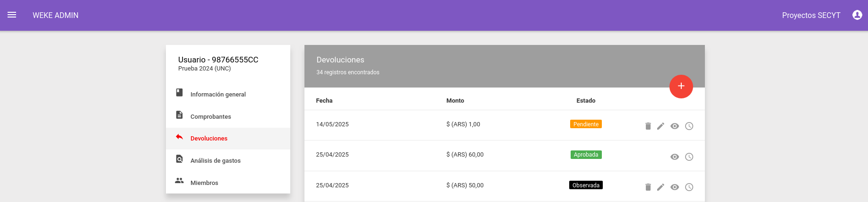Viewport: 868px width, 202px height.
Task: Add a new devolución with plus button
Action: [681, 87]
